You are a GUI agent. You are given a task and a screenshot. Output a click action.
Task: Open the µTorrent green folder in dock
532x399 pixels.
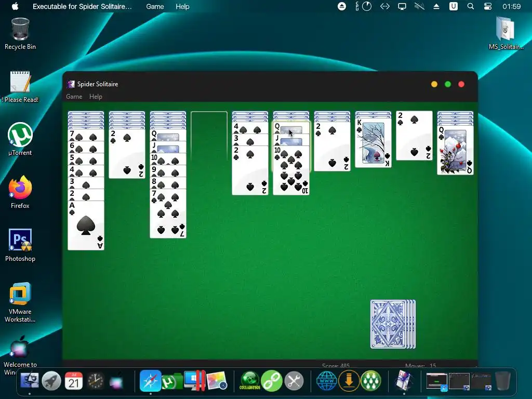point(172,381)
